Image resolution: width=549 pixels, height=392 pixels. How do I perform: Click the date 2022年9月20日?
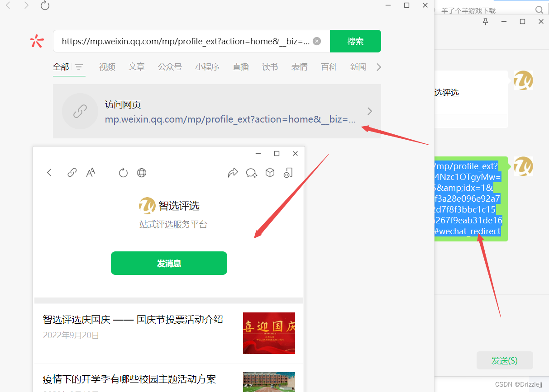click(71, 335)
